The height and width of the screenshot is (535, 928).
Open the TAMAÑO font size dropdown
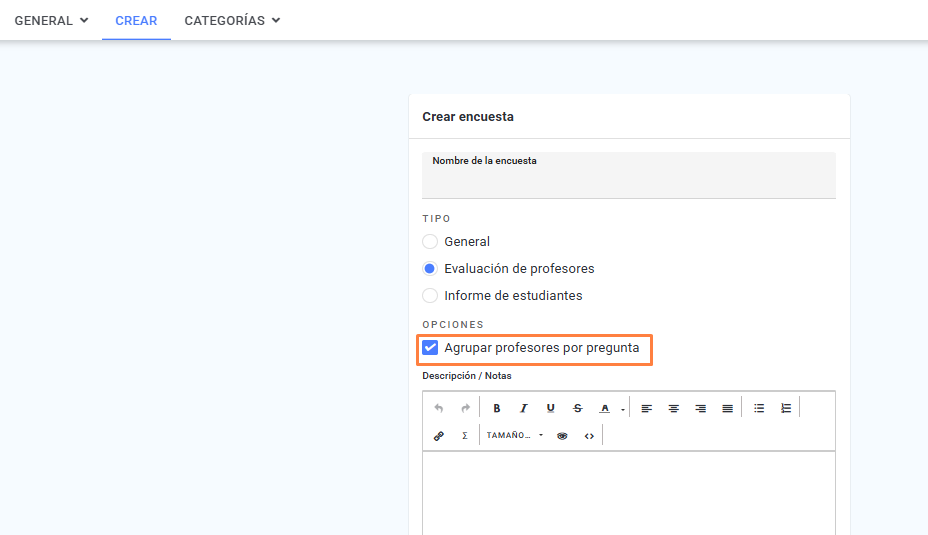click(514, 436)
